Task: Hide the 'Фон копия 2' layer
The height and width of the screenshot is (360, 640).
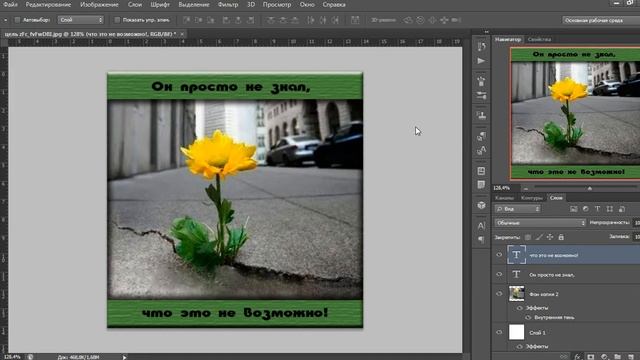Action: pyautogui.click(x=499, y=293)
